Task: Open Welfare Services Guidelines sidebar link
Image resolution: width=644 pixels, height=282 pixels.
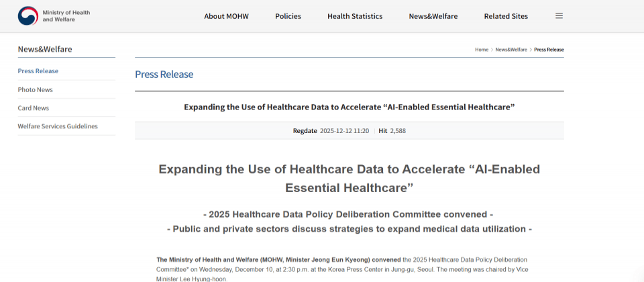Action: click(58, 126)
